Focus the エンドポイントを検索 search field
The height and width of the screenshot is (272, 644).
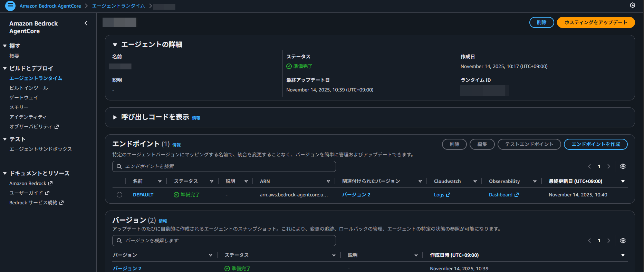tap(224, 166)
